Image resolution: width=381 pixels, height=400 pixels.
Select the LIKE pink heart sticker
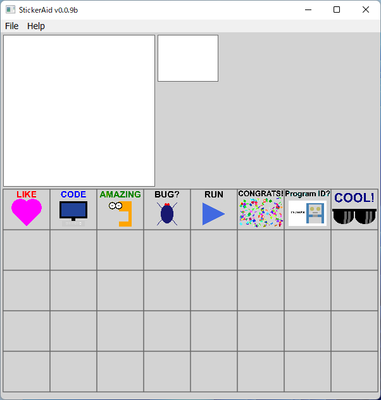(x=27, y=209)
